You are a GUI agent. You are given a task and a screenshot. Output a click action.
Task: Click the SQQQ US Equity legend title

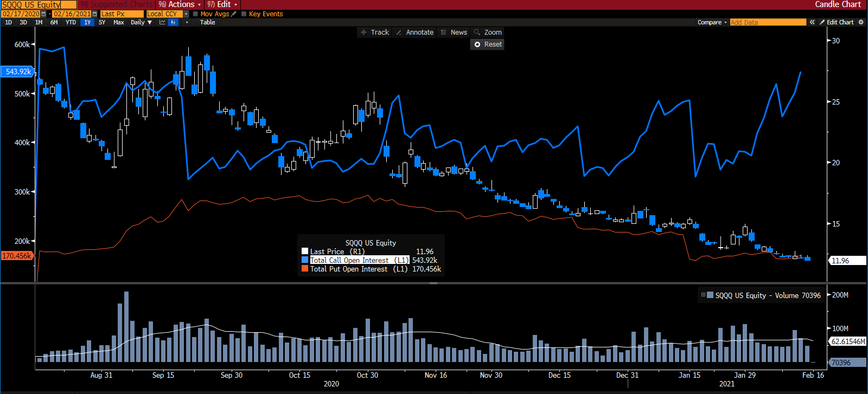(371, 243)
